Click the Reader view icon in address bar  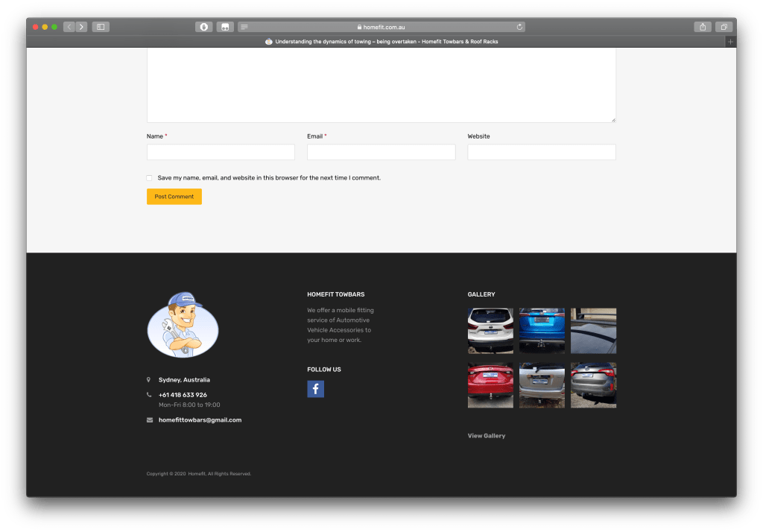244,27
